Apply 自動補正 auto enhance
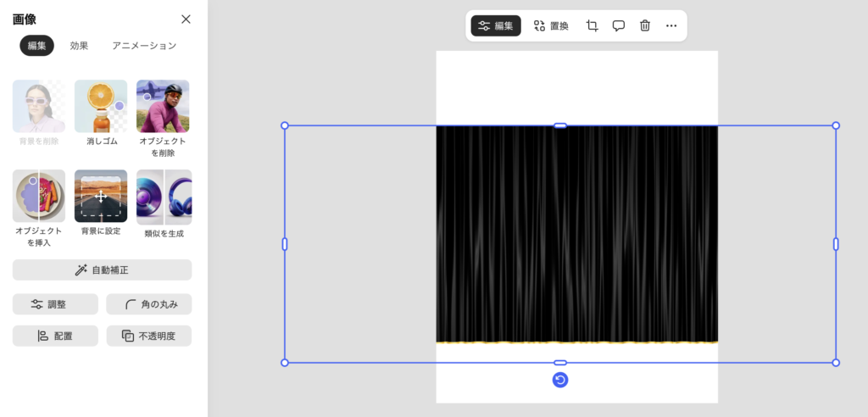Screen dimensions: 868x417 point(102,270)
